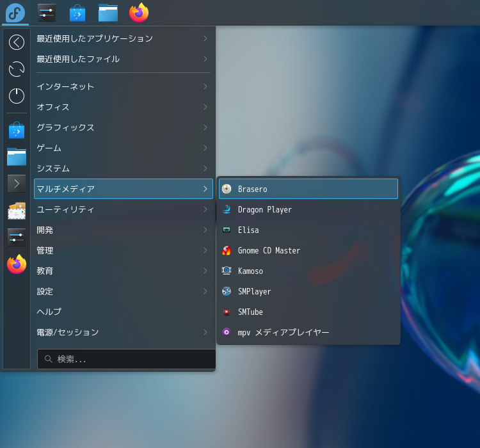Select the 最近使用したファイル label
Viewport: 480px width, 448px height.
(x=78, y=59)
